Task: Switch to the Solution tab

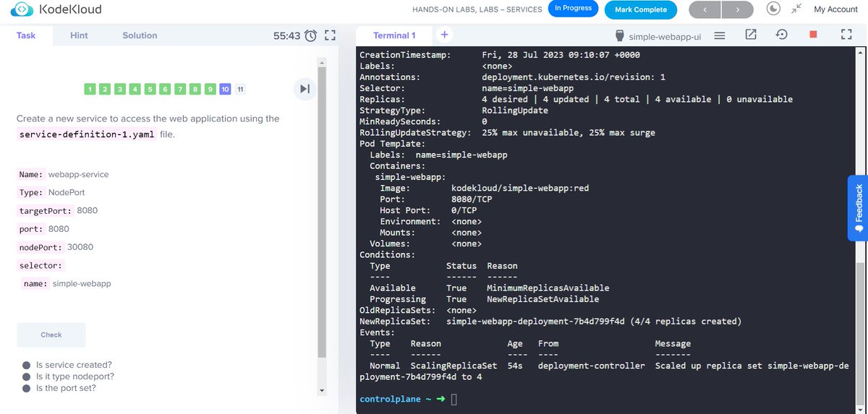Action: click(x=140, y=35)
